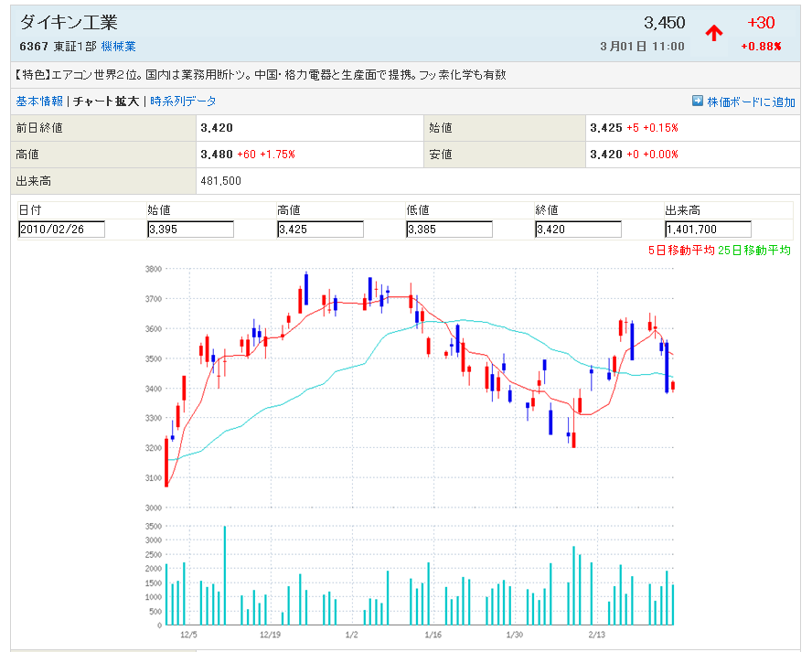
Task: Click the 出来高 field showing 1,401,700
Action: pyautogui.click(x=708, y=230)
